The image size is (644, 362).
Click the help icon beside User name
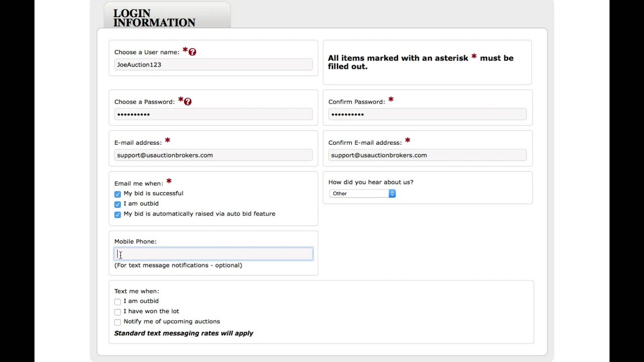(x=192, y=52)
